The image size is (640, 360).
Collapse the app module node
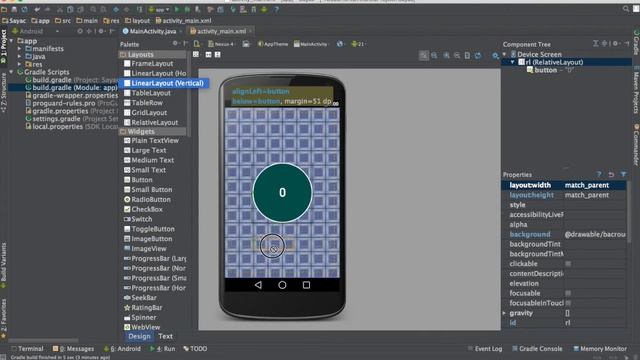(x=11, y=41)
